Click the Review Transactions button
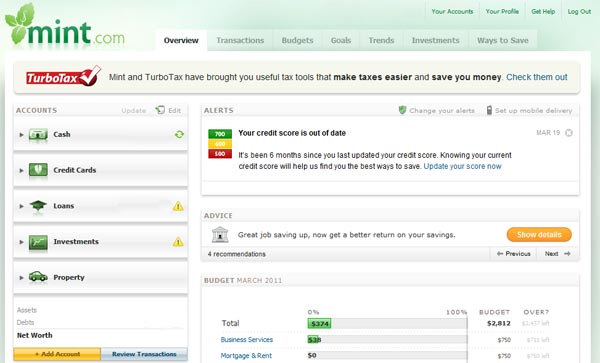 [x=144, y=354]
